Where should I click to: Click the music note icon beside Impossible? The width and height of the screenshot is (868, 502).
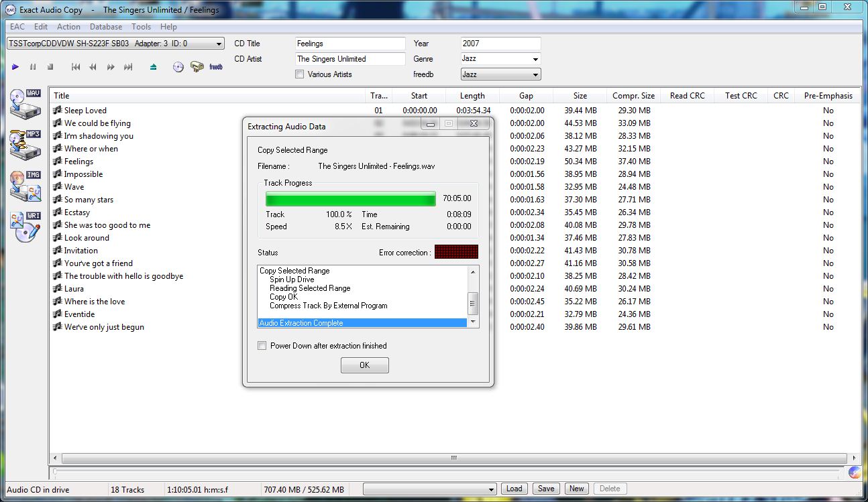click(58, 174)
